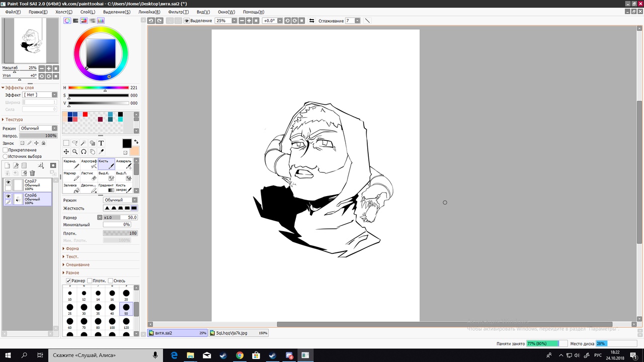Switch to the 5qLhqqVja7k.jpg document tab
Viewport: 644px width, 362px height.
tap(239, 333)
